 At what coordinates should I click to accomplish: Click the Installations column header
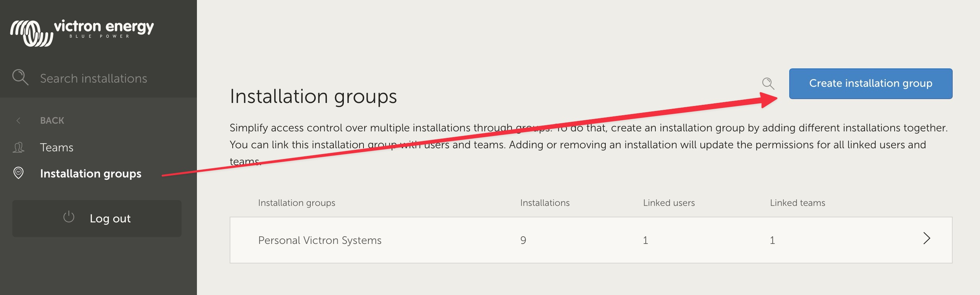tap(545, 203)
